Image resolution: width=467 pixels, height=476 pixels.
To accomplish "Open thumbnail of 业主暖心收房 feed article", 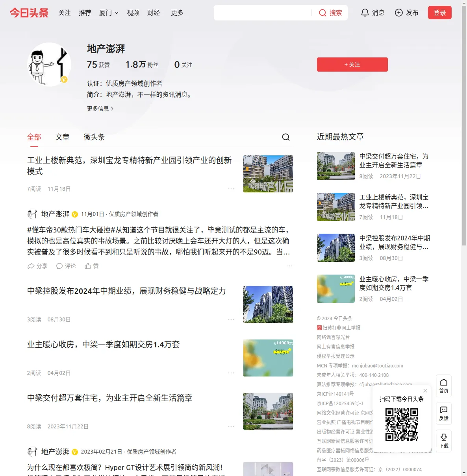I will (268, 358).
